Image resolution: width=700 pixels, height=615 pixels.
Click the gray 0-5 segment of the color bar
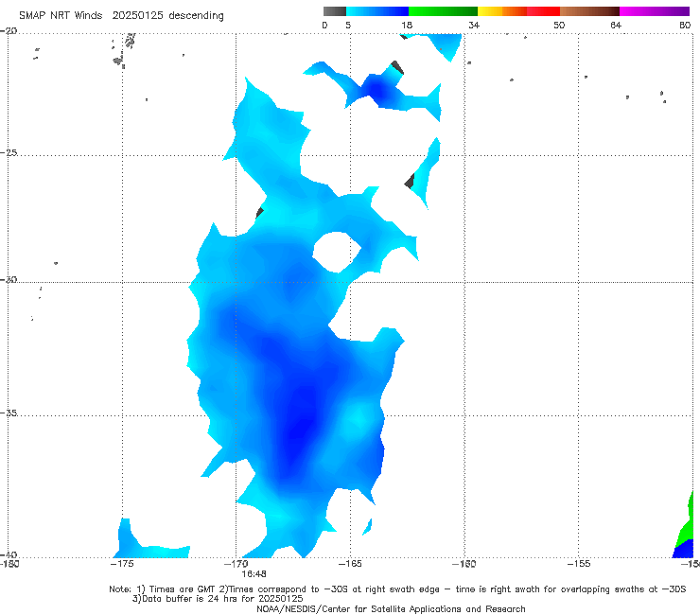(335, 11)
